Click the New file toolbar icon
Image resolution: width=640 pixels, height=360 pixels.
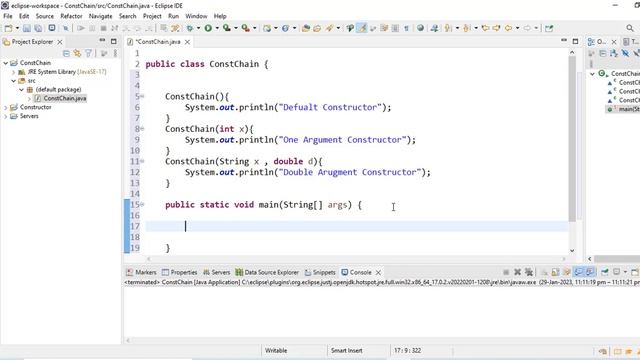(8, 28)
